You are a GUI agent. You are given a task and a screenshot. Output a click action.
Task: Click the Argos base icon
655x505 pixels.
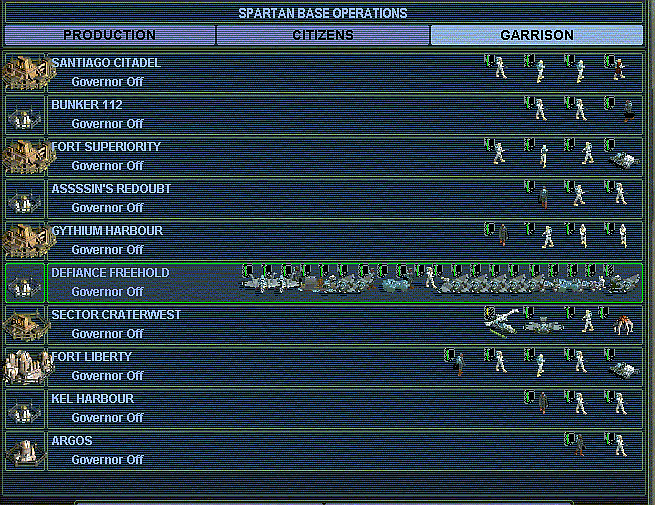(25, 450)
